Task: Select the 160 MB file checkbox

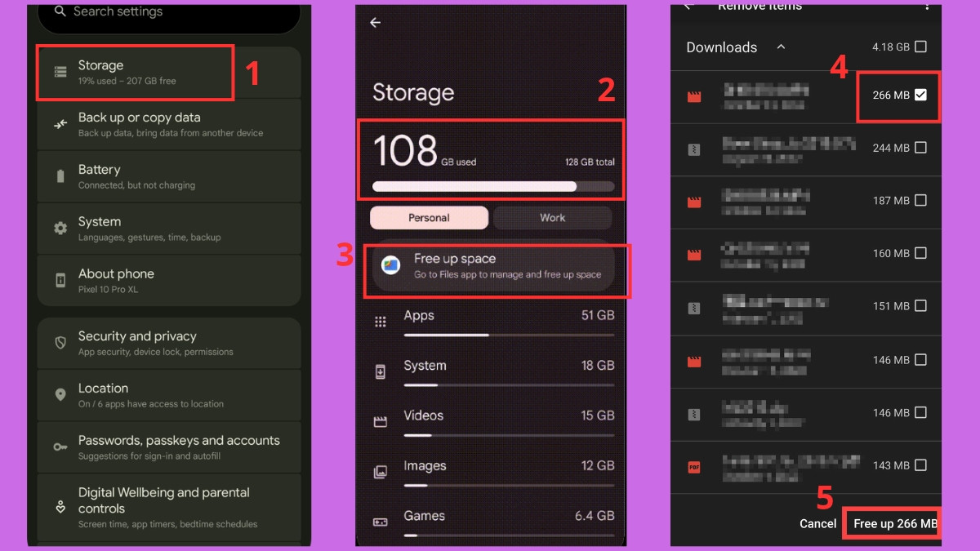Action: (x=920, y=253)
